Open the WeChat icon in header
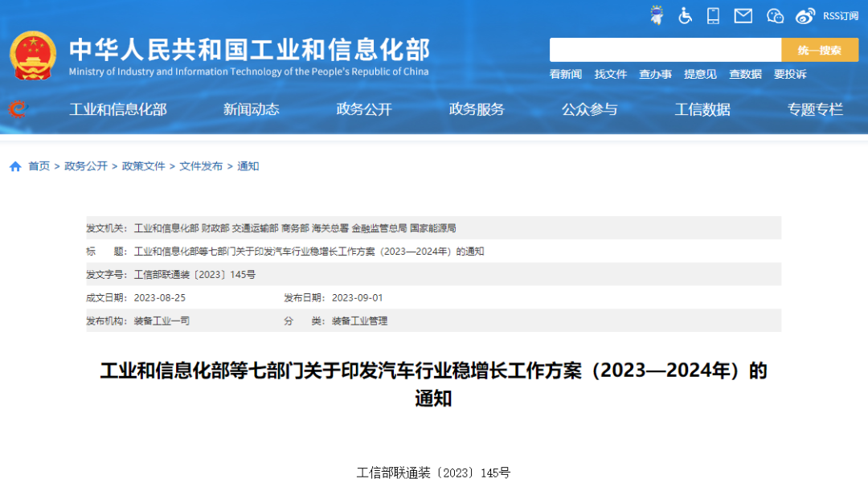 775,16
